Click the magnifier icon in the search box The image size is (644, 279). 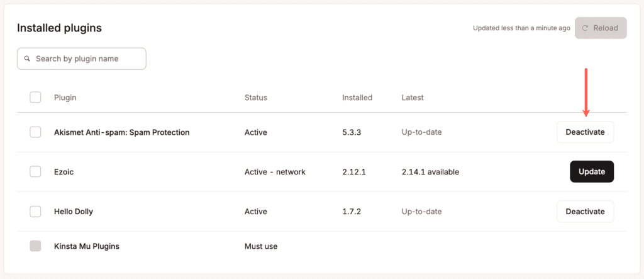coord(27,59)
